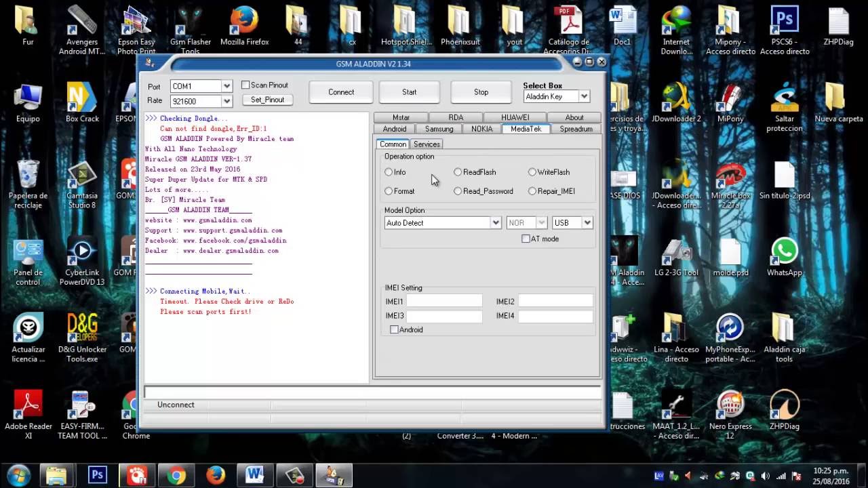Open LG 2-3G Tool shortcut

tap(676, 258)
